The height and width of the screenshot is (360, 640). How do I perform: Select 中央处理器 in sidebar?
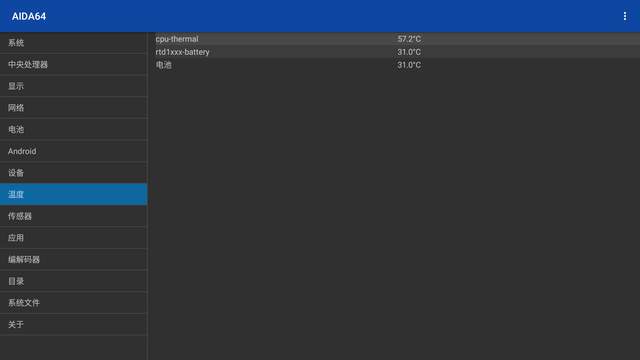click(73, 64)
